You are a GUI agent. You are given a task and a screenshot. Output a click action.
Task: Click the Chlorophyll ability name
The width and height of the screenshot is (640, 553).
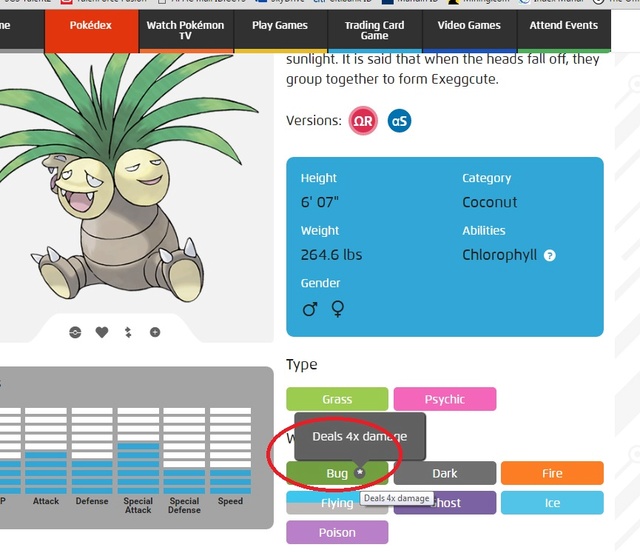pyautogui.click(x=500, y=255)
